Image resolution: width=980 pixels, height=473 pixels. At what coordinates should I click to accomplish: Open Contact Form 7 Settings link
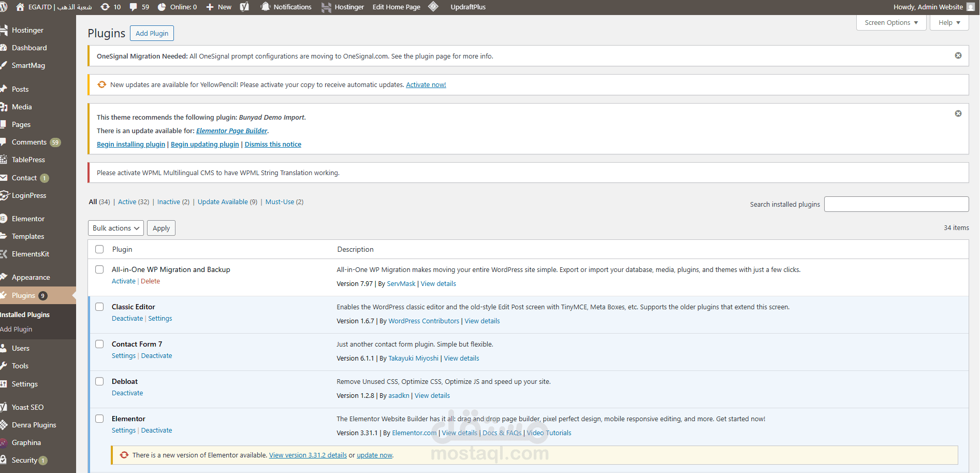coord(124,356)
